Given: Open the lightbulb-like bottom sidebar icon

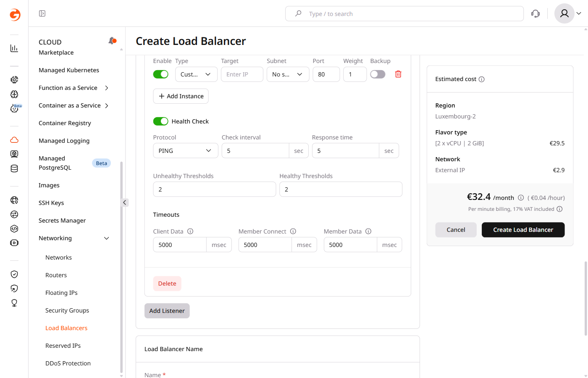Looking at the screenshot, I should [14, 303].
